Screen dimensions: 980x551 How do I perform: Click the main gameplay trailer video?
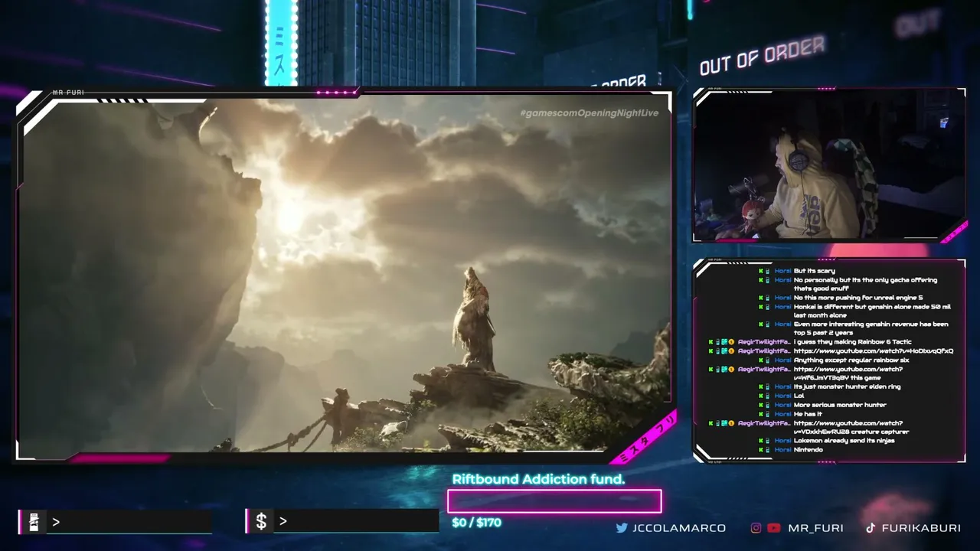pyautogui.click(x=345, y=275)
